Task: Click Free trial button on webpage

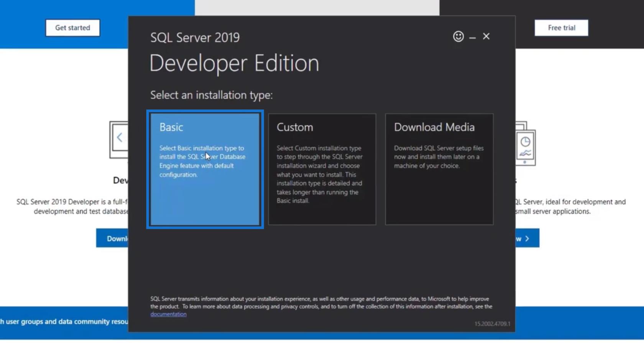Action: pyautogui.click(x=561, y=28)
